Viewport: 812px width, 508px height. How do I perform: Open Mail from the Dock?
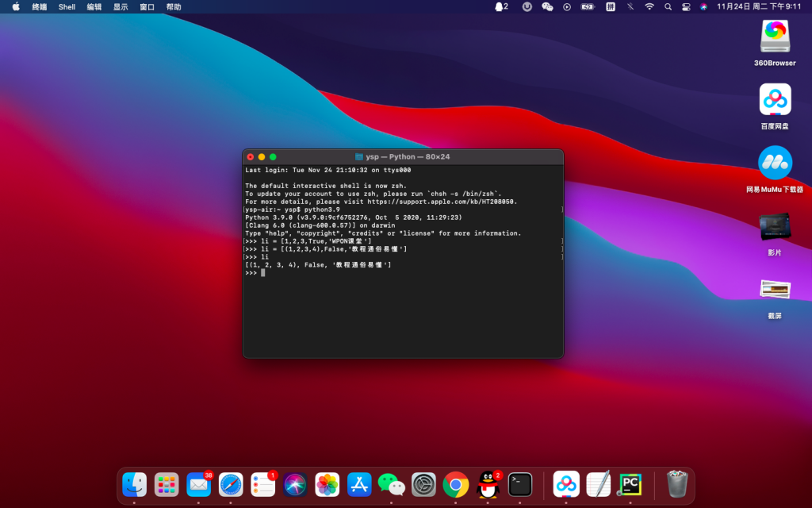(x=199, y=485)
